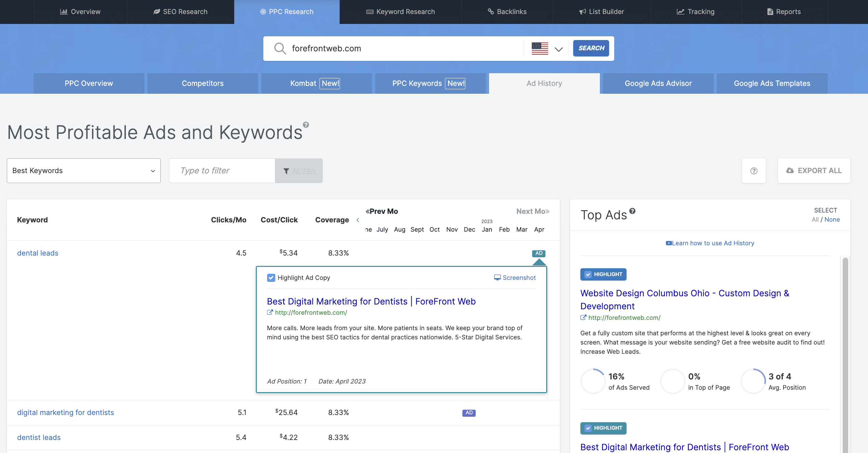Open the Competitors sub-tab

tap(203, 83)
